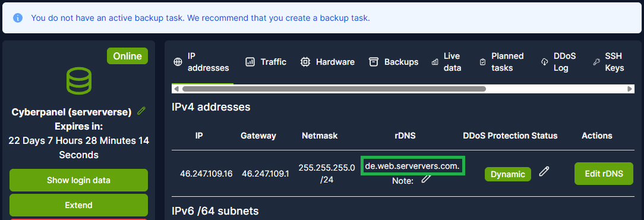
Task: Click the horizontal tab scrollbar thumb
Action: [334, 89]
